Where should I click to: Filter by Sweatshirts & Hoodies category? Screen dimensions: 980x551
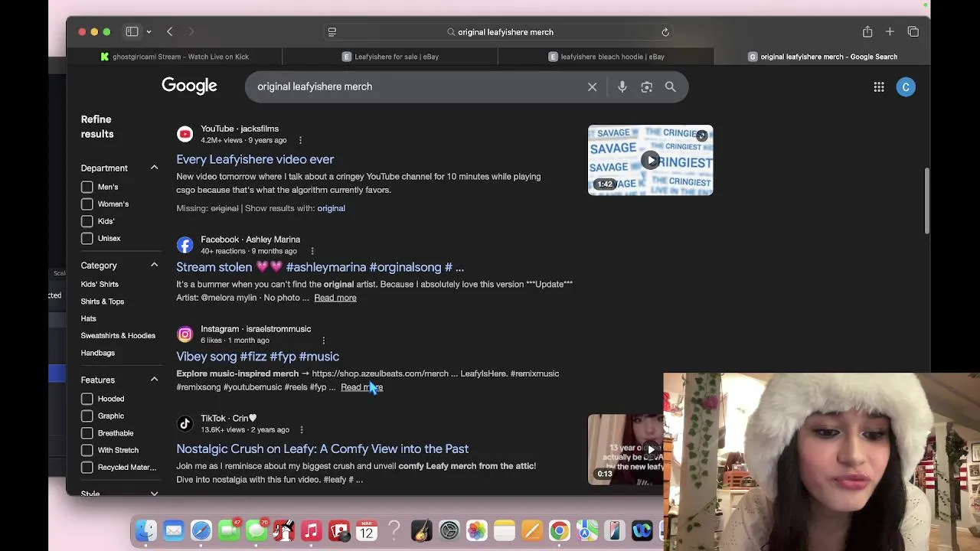click(118, 336)
